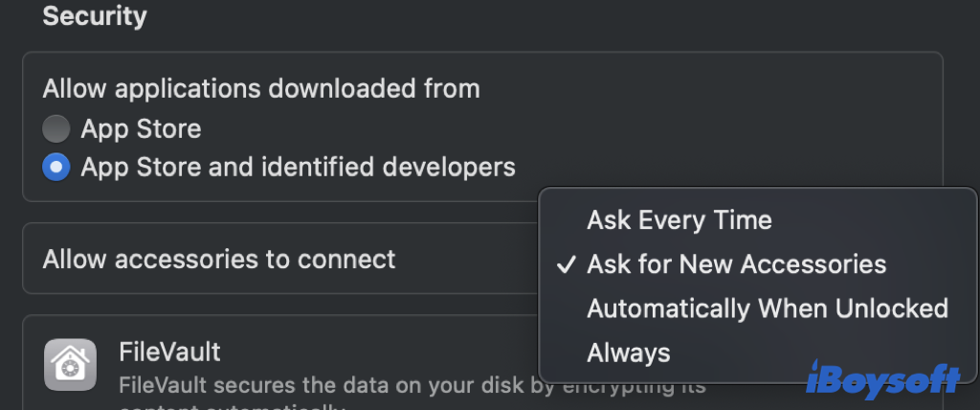This screenshot has height=410, width=980.
Task: Click blank area right of App Store option
Action: [574, 128]
